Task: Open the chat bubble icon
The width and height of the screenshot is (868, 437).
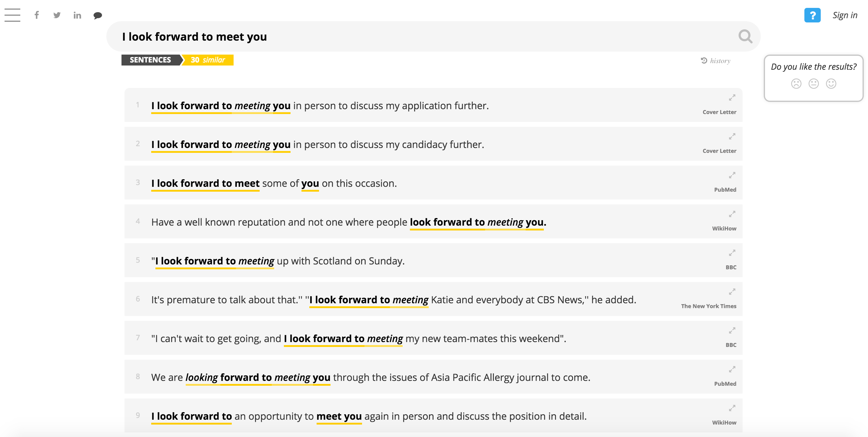Action: [98, 15]
